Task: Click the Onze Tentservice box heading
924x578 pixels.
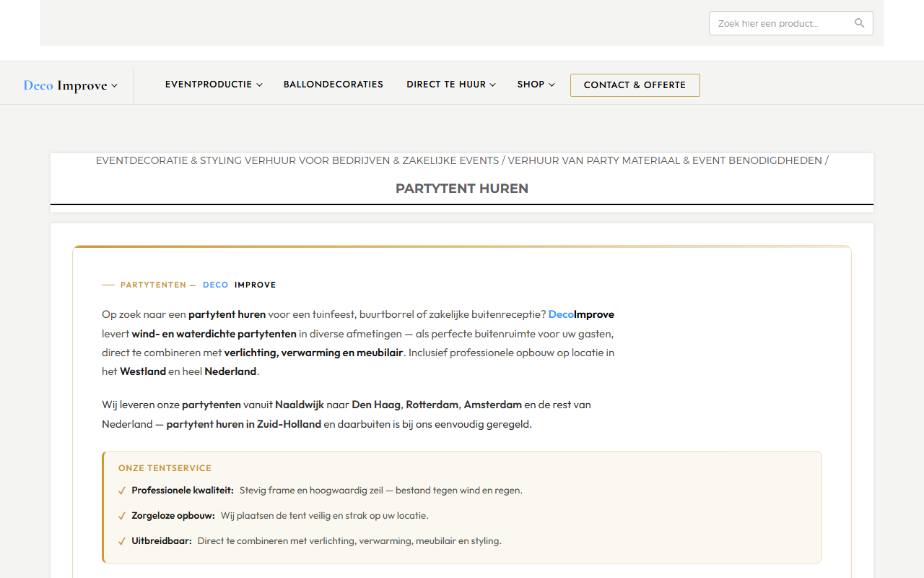Action: [x=165, y=468]
